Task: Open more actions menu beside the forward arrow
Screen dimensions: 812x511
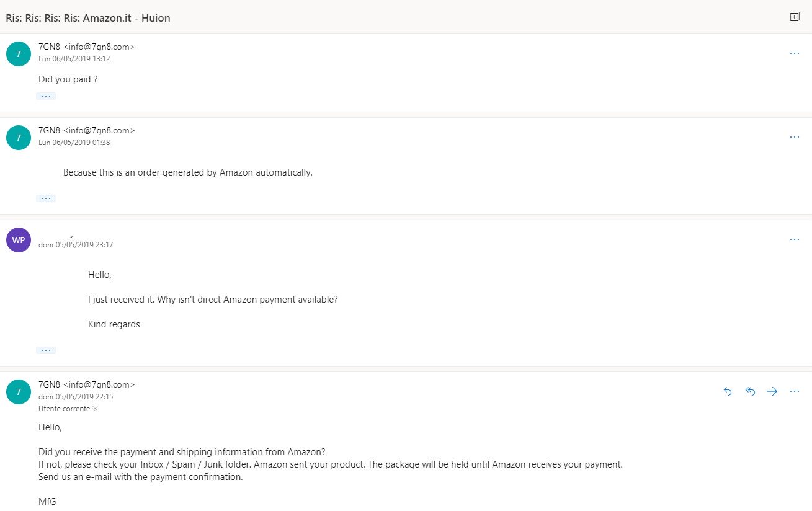Action: pyautogui.click(x=795, y=391)
